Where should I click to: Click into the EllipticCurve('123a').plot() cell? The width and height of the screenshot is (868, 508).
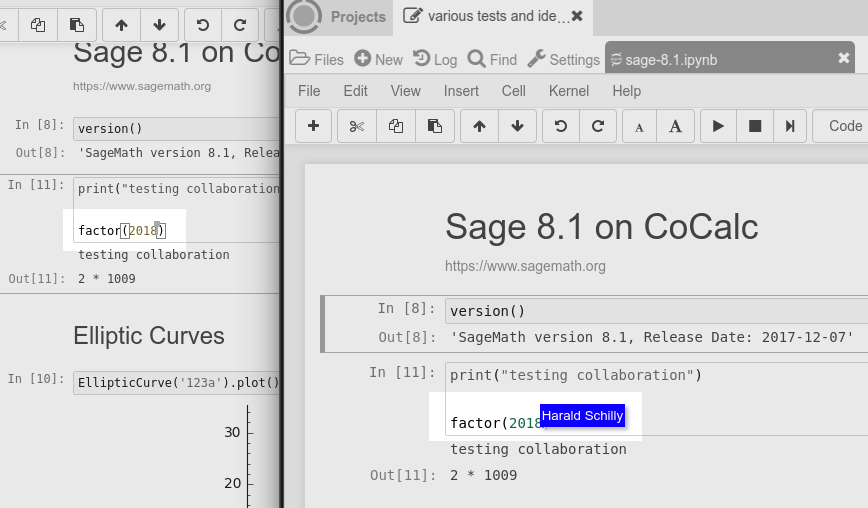pyautogui.click(x=176, y=382)
